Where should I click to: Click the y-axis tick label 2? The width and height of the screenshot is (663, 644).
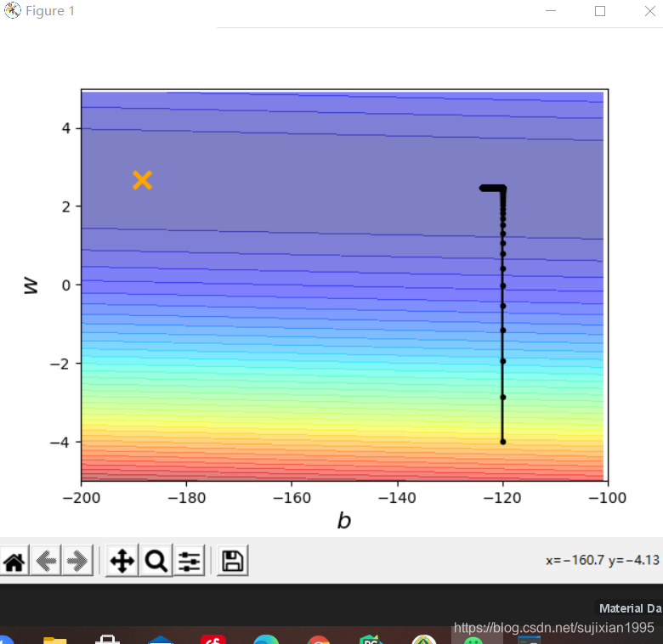pos(66,206)
